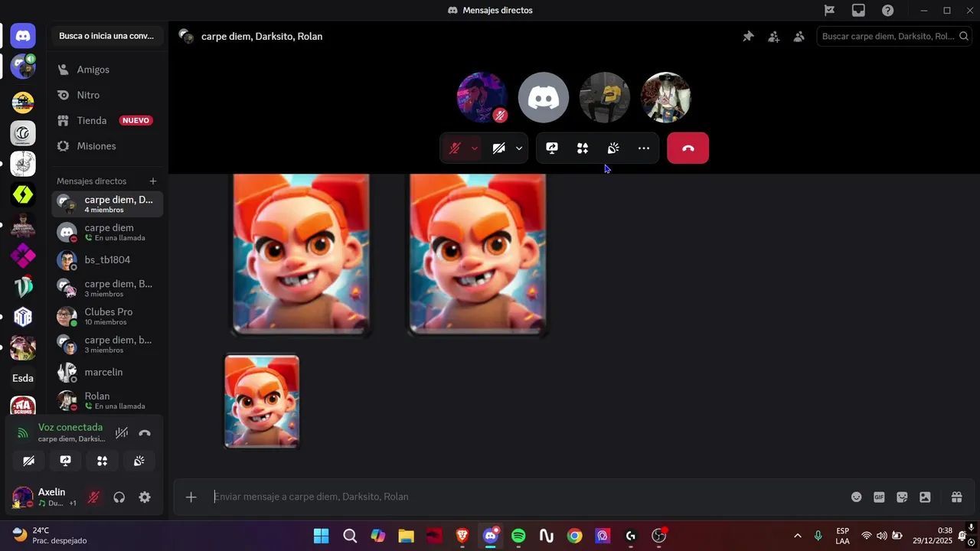The height and width of the screenshot is (551, 980).
Task: Disconnect from voice in Voz conectada panel
Action: (145, 433)
